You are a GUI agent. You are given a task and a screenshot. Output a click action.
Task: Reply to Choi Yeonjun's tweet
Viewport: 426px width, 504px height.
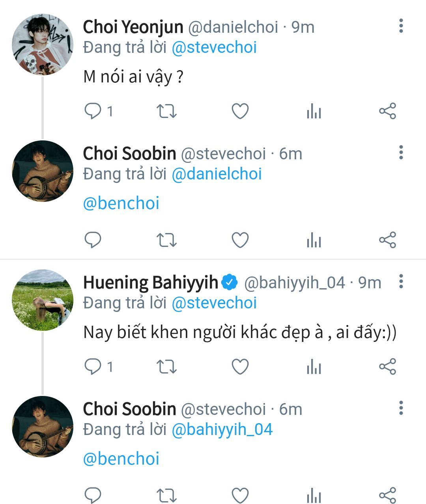point(93,111)
